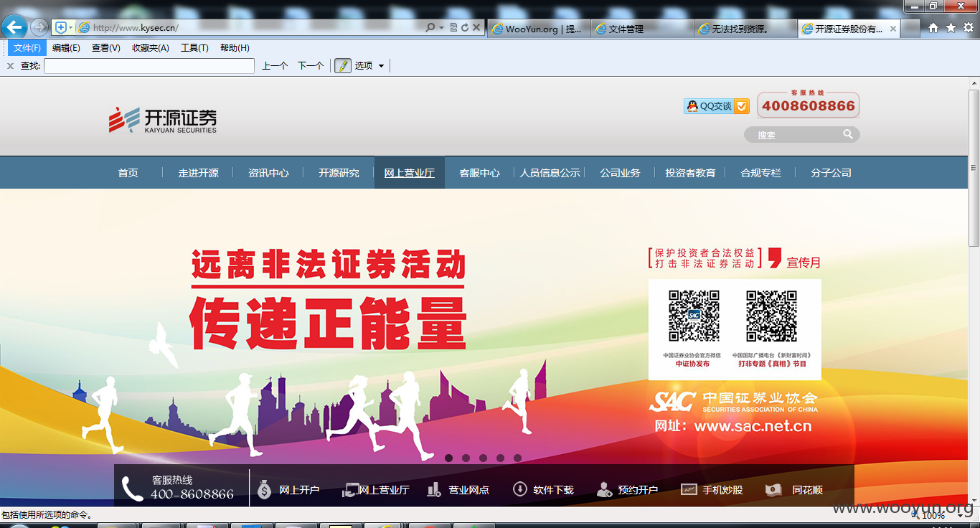Click 下一个 to find next match
The height and width of the screenshot is (528, 980).
(311, 65)
